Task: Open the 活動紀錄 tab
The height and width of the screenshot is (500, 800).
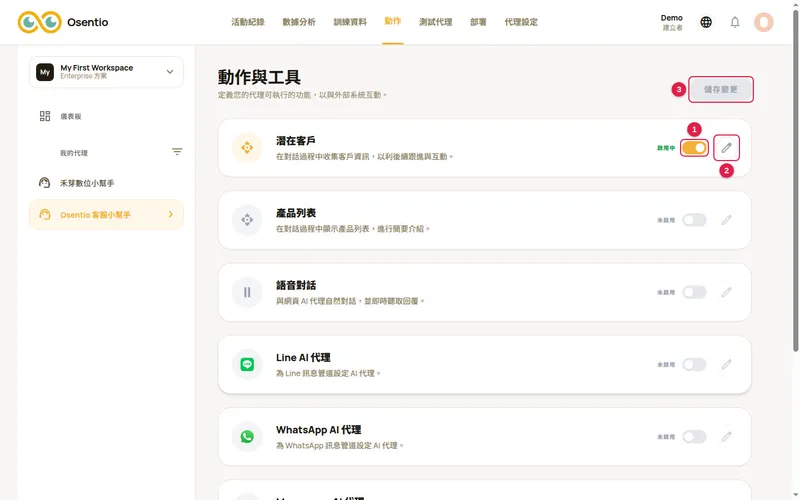Action: [248, 22]
